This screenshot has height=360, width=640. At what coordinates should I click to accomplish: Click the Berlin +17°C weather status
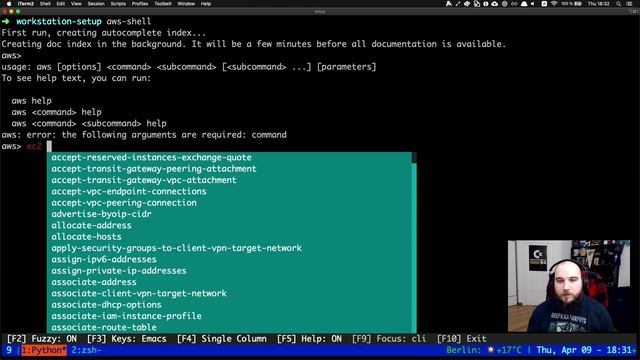pyautogui.click(x=484, y=350)
